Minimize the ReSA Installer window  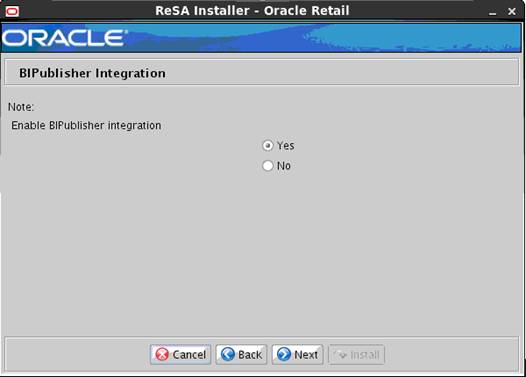pos(492,12)
